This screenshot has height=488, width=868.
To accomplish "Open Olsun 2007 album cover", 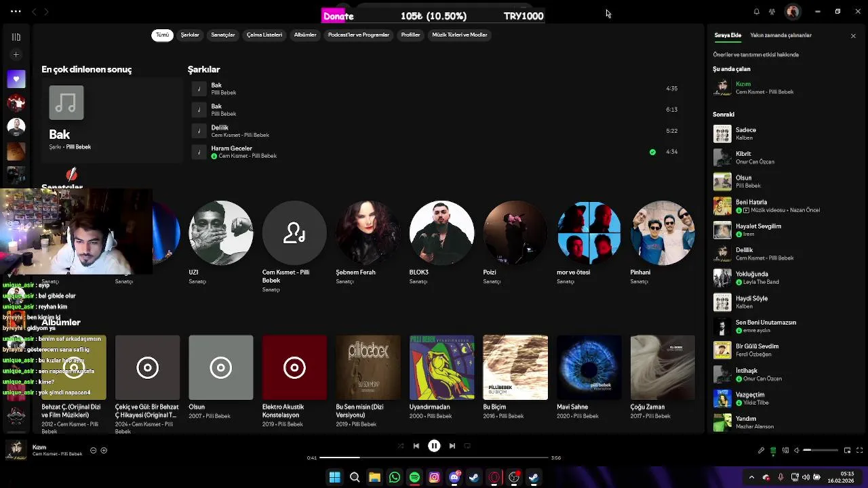I will tap(220, 367).
